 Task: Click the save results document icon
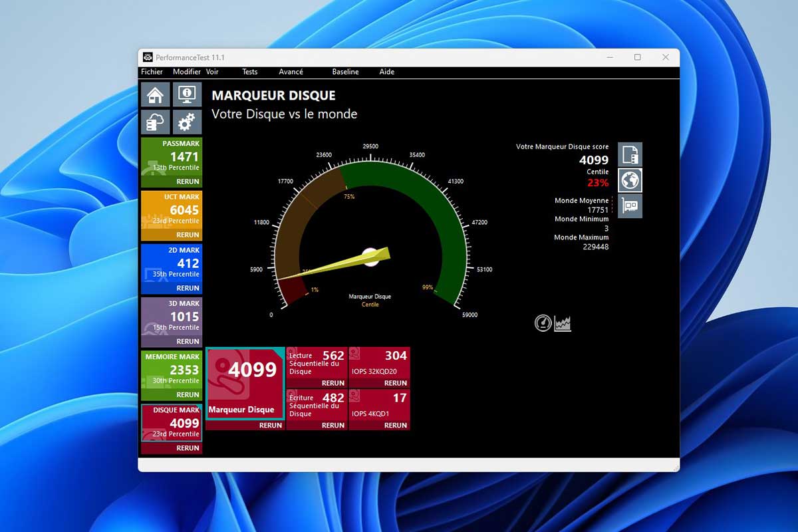coord(630,154)
